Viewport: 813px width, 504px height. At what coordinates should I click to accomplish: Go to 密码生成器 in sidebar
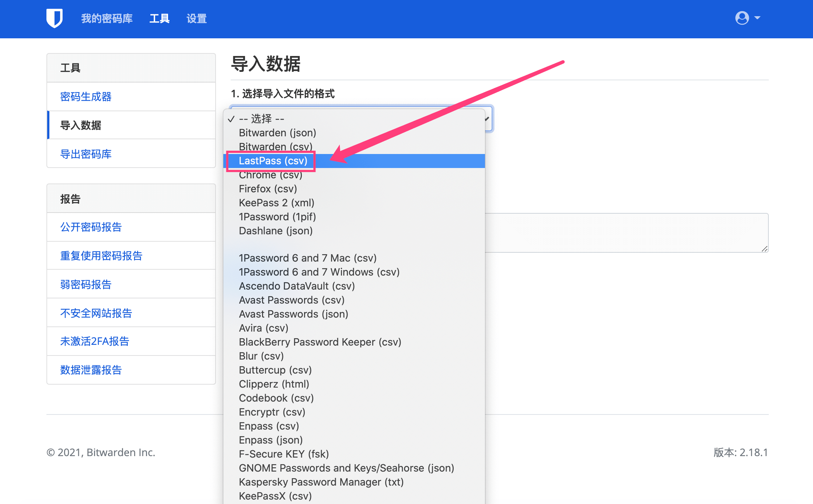[x=86, y=97]
